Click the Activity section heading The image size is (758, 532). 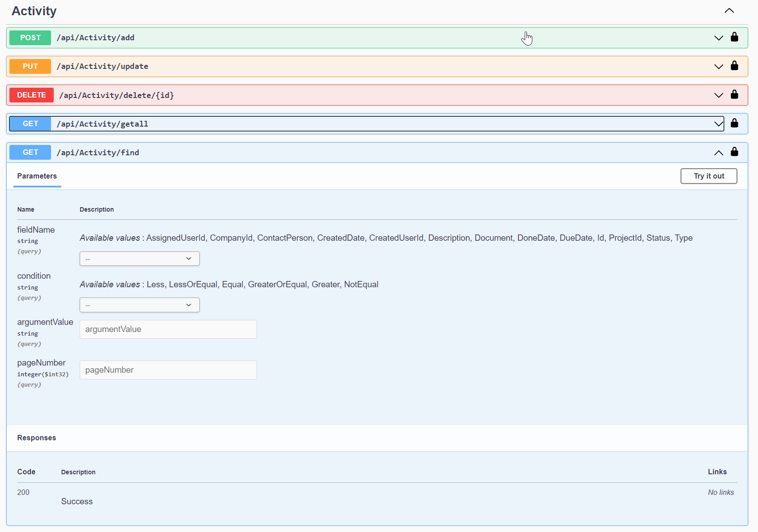point(34,11)
